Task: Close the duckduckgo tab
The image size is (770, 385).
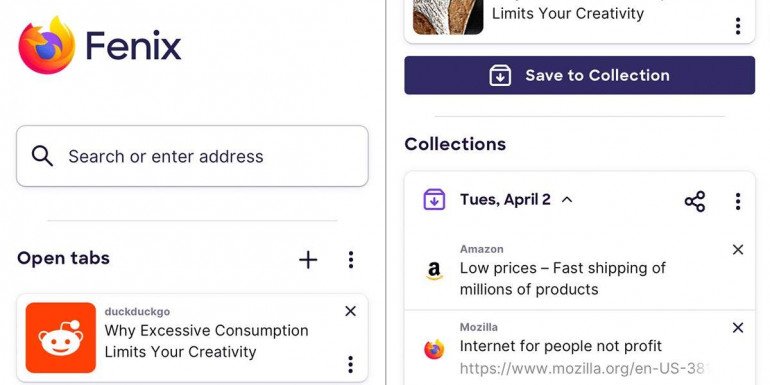Action: coord(350,311)
